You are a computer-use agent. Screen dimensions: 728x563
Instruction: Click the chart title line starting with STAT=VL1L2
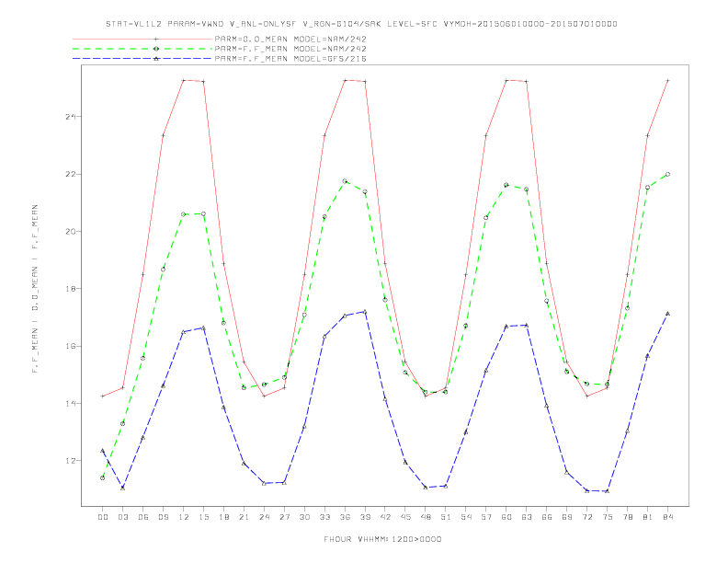(x=361, y=24)
